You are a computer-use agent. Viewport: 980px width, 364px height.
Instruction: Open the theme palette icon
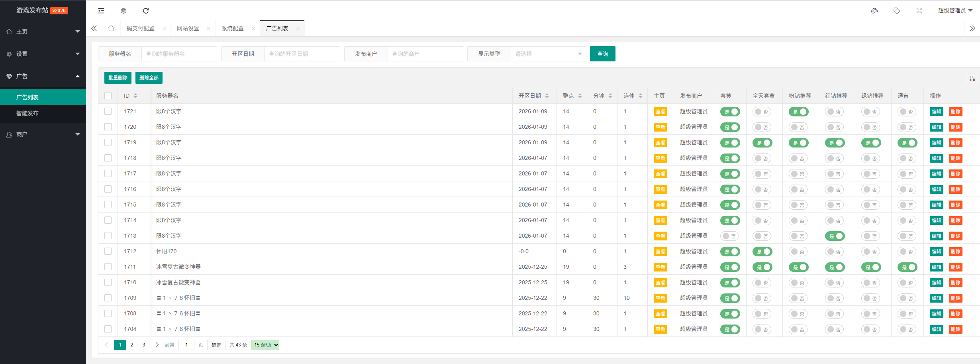coord(874,11)
